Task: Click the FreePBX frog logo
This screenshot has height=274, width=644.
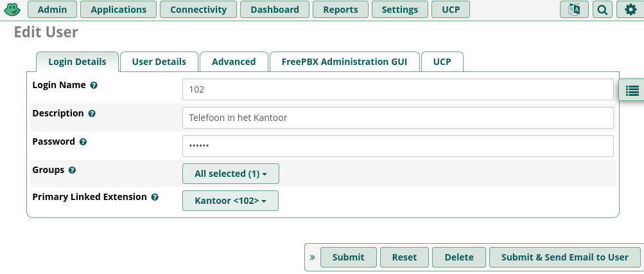Action: pyautogui.click(x=12, y=9)
